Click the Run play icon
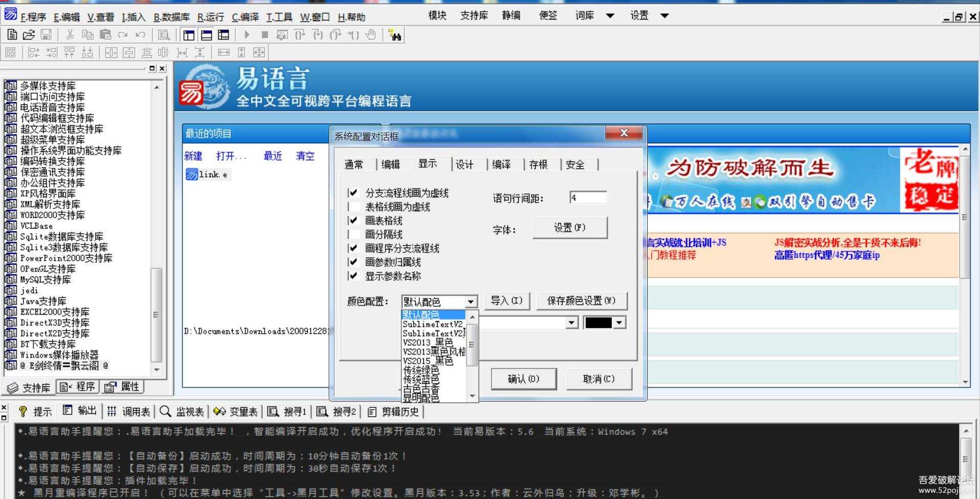Image resolution: width=980 pixels, height=499 pixels. pos(247,35)
